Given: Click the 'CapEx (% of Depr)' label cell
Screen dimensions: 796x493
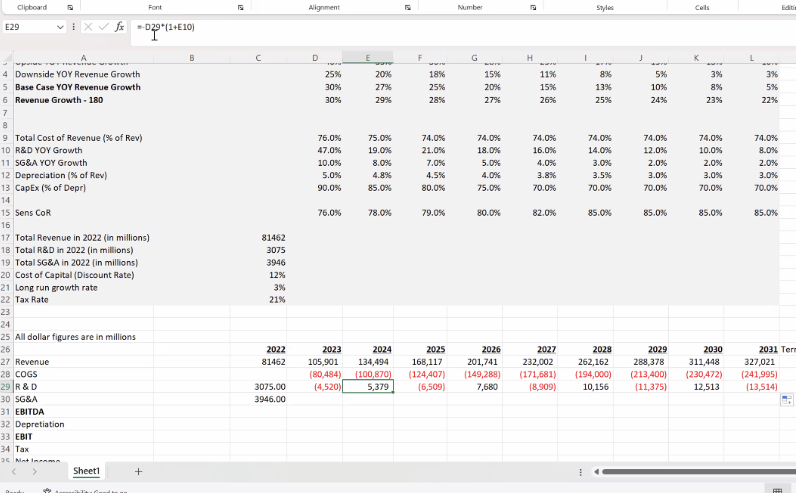Looking at the screenshot, I should (x=50, y=188).
